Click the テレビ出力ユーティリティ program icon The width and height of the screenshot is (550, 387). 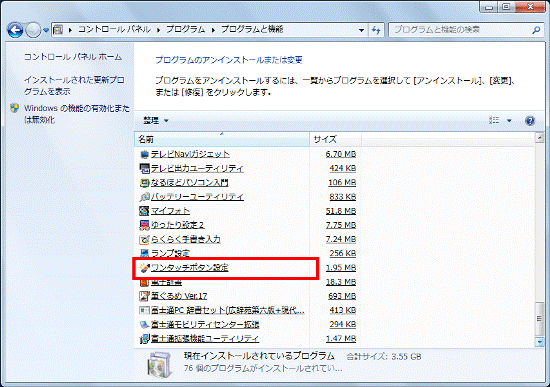click(144, 168)
